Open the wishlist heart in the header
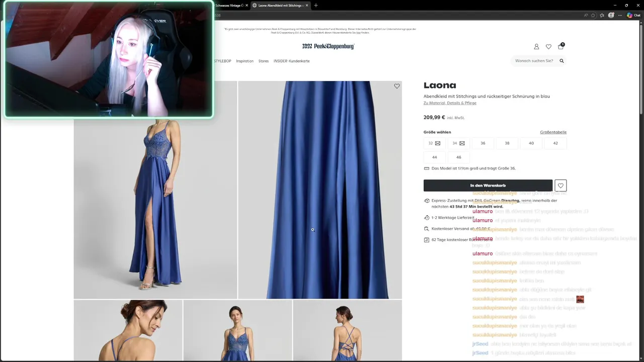 point(548,47)
